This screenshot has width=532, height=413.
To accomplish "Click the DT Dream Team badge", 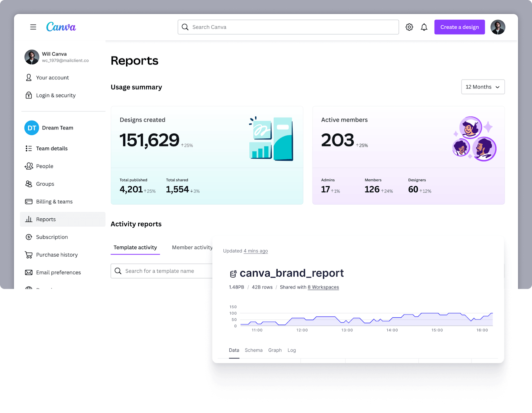I will pyautogui.click(x=32, y=128).
